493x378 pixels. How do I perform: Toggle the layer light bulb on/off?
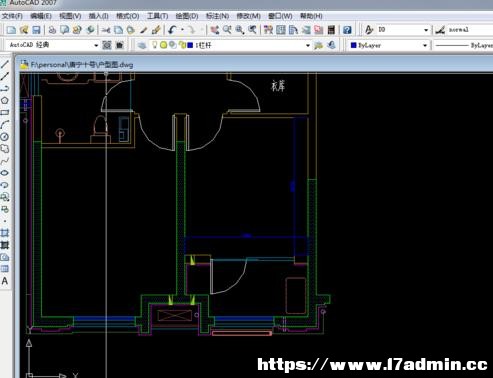[x=154, y=45]
